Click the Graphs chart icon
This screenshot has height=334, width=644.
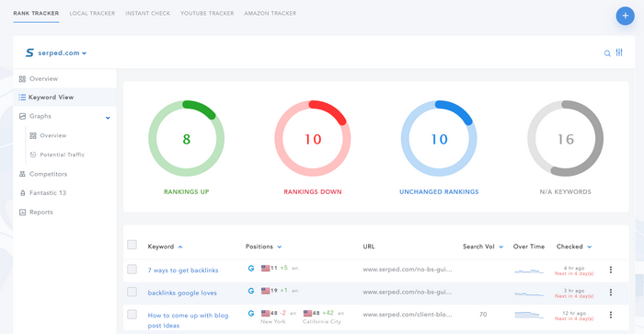tap(23, 116)
